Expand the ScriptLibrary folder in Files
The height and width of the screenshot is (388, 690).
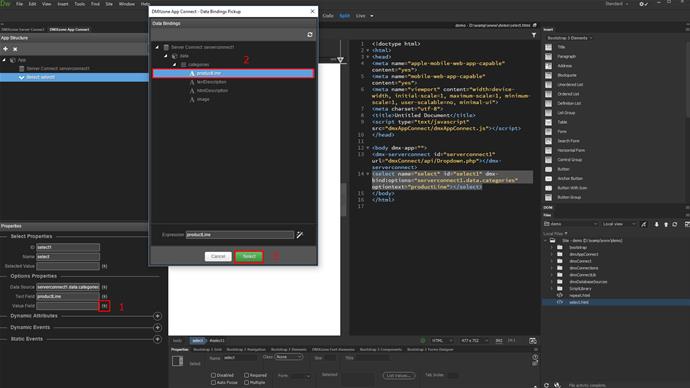[552, 289]
